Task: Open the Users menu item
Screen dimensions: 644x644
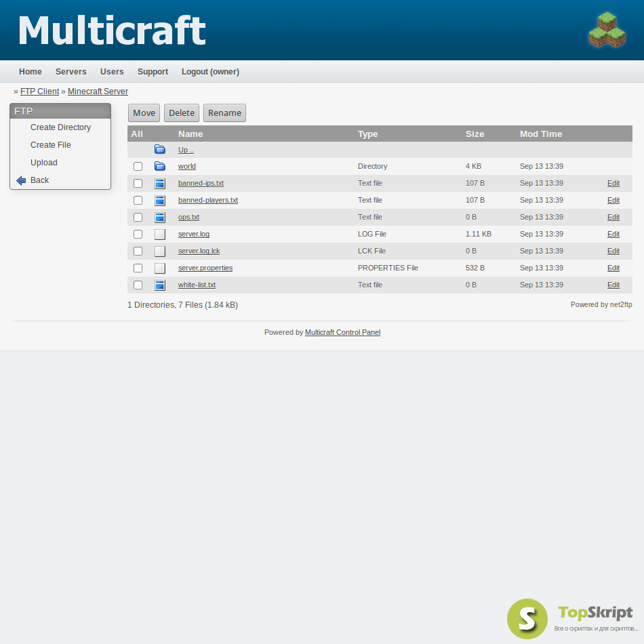Action: coord(112,71)
